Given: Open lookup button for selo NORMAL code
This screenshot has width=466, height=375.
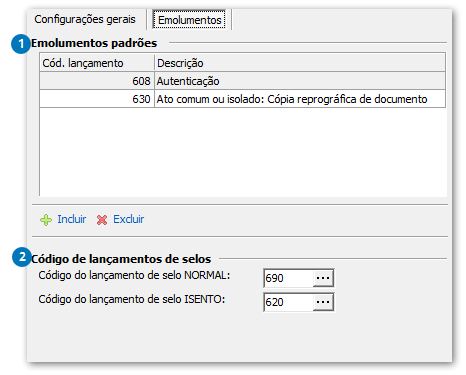Looking at the screenshot, I should pyautogui.click(x=323, y=278).
